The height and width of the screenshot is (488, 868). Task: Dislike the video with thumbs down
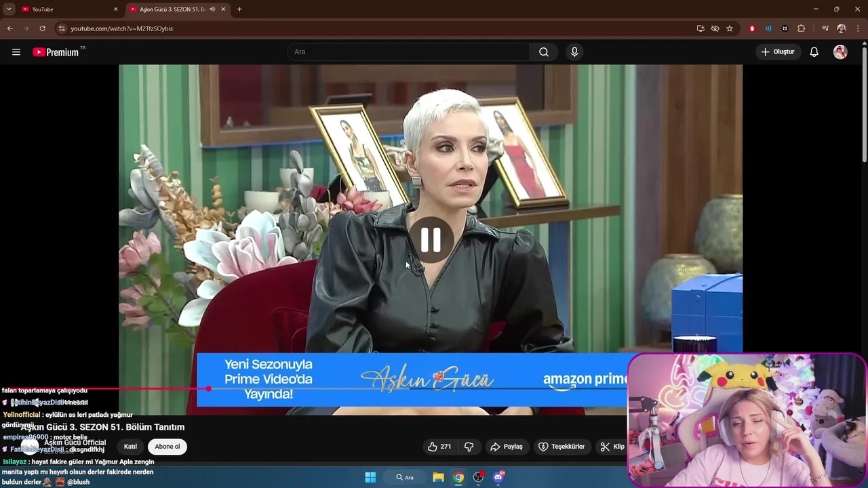pos(469,447)
